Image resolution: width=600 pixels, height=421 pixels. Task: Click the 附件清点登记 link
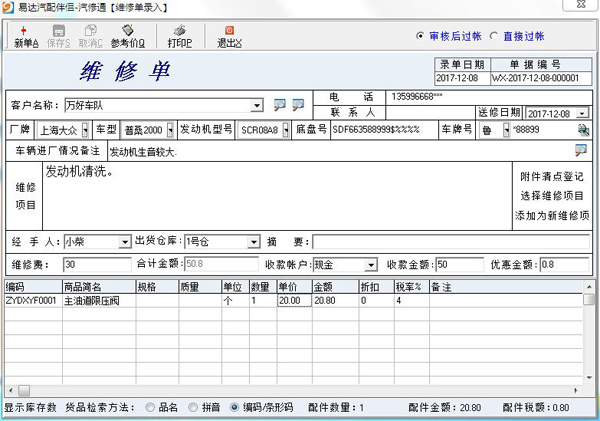pyautogui.click(x=553, y=176)
